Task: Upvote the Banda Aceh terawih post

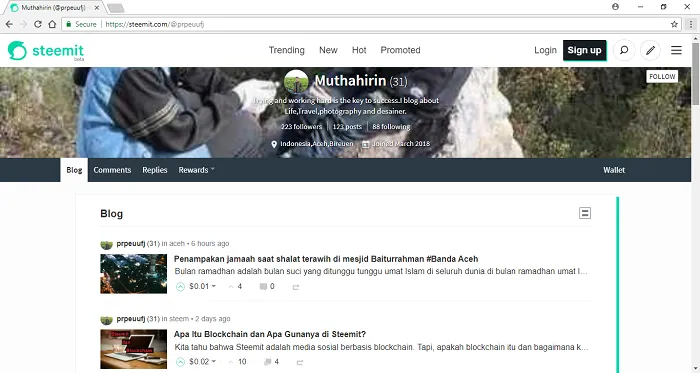Action: (x=180, y=286)
